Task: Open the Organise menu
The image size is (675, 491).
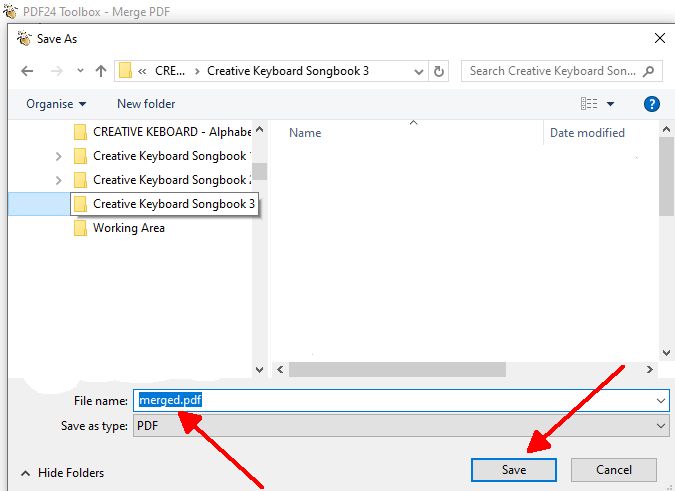Action: point(56,104)
